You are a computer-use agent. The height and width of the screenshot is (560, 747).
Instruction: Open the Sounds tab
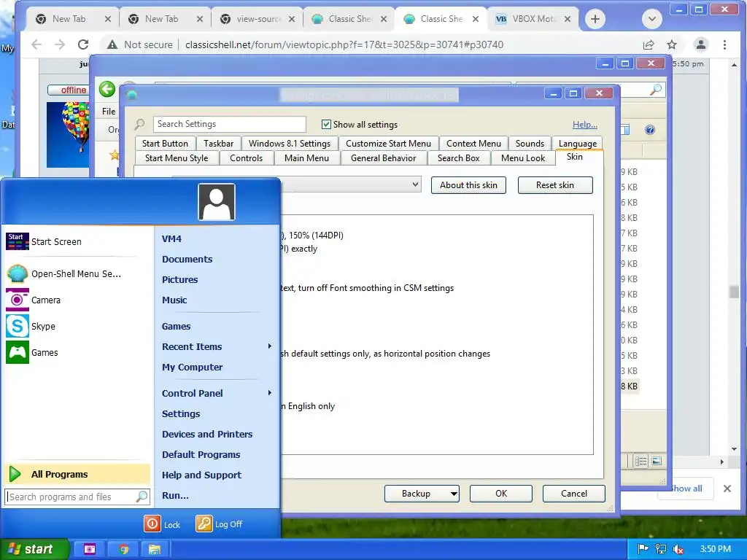click(530, 144)
